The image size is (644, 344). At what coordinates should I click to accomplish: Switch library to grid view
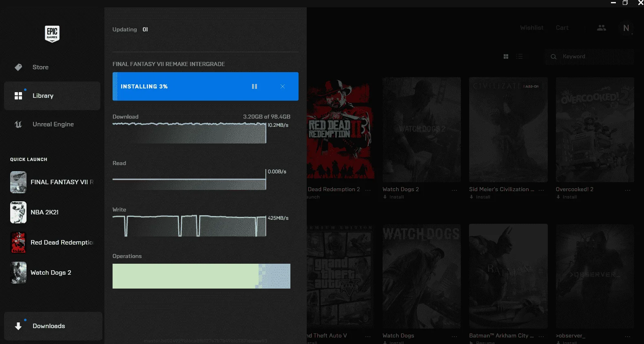click(506, 57)
